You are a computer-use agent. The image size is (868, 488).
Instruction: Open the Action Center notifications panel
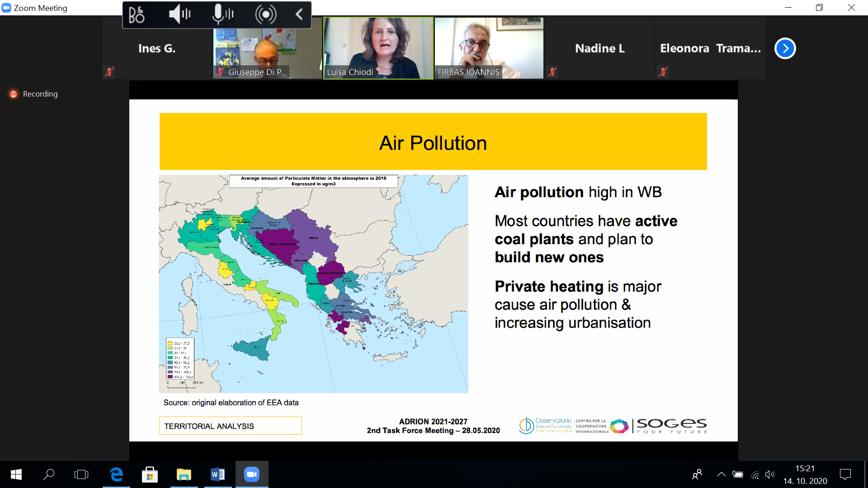tap(845, 474)
